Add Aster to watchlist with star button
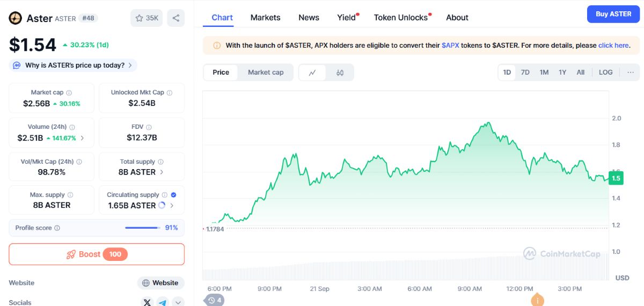 [x=147, y=18]
